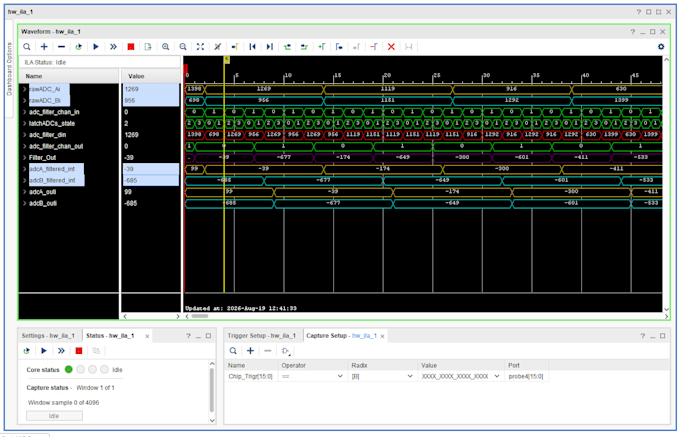Run trigger from the Status panel
680x437 pixels.
point(44,351)
